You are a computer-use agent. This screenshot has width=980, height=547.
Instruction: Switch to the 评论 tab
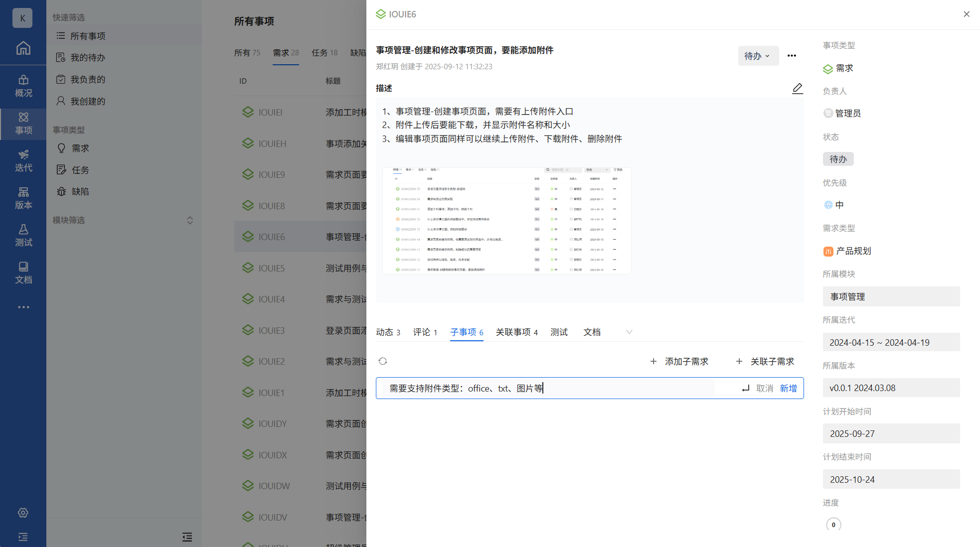pyautogui.click(x=425, y=332)
